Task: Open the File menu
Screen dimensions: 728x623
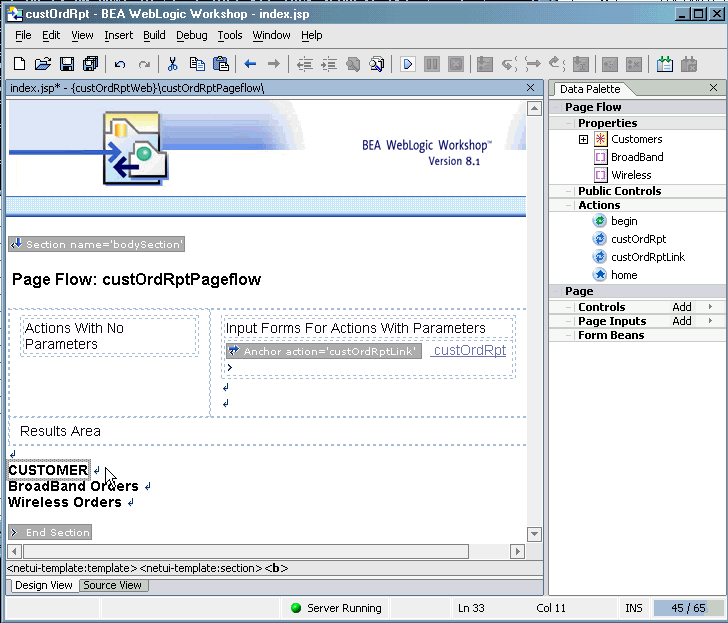Action: (23, 35)
